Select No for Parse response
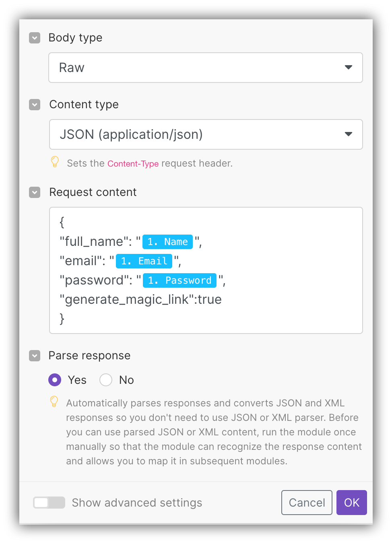Image resolution: width=392 pixels, height=544 pixels. (105, 380)
